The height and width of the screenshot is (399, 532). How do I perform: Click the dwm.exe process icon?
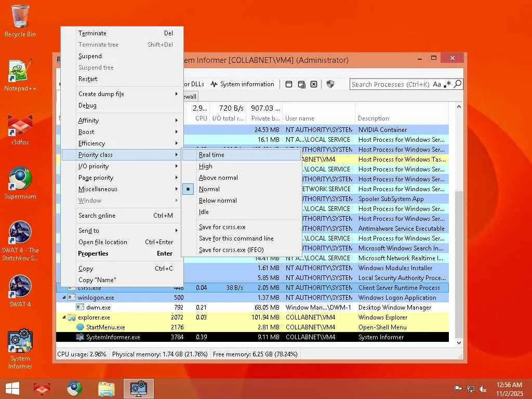[80, 308]
